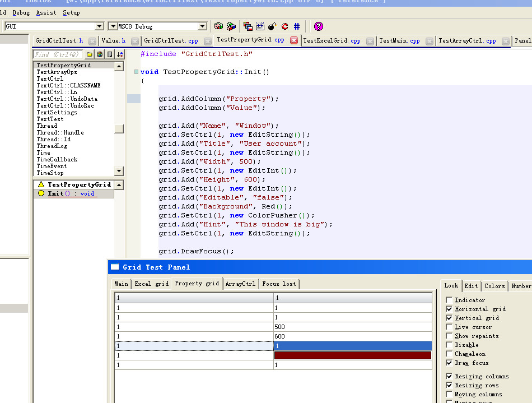Select the Init() : void method entry
The width and height of the screenshot is (532, 403).
[71, 193]
